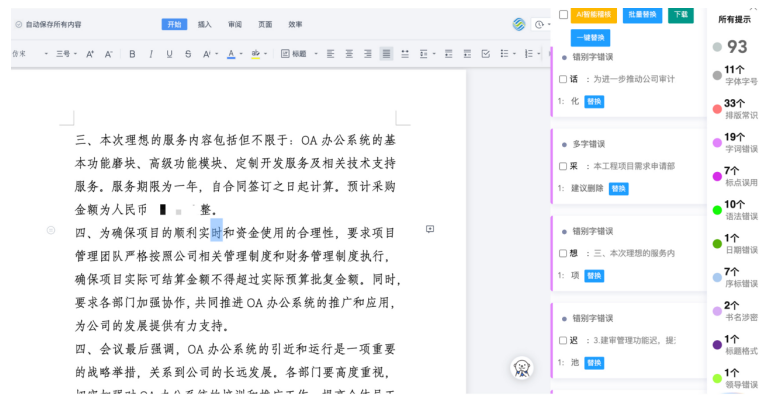This screenshot has width=781, height=397.
Task: Click the AI智能稽核 button
Action: tap(594, 15)
